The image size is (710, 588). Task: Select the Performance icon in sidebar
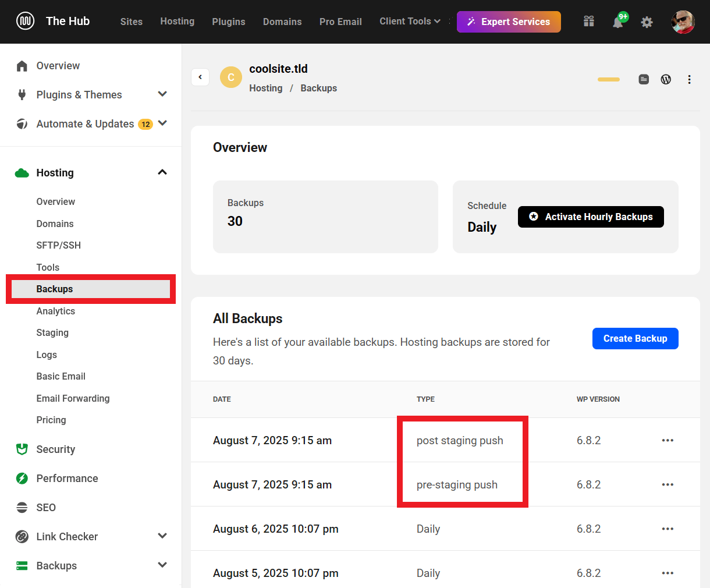22,478
